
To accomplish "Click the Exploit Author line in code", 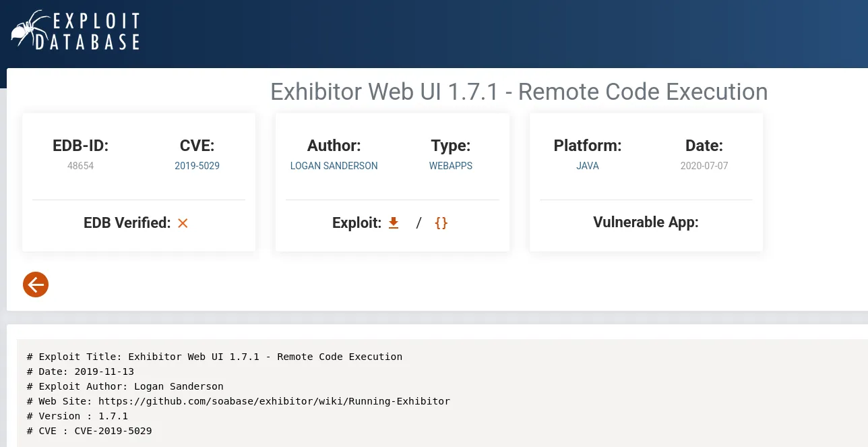I will pyautogui.click(x=125, y=386).
